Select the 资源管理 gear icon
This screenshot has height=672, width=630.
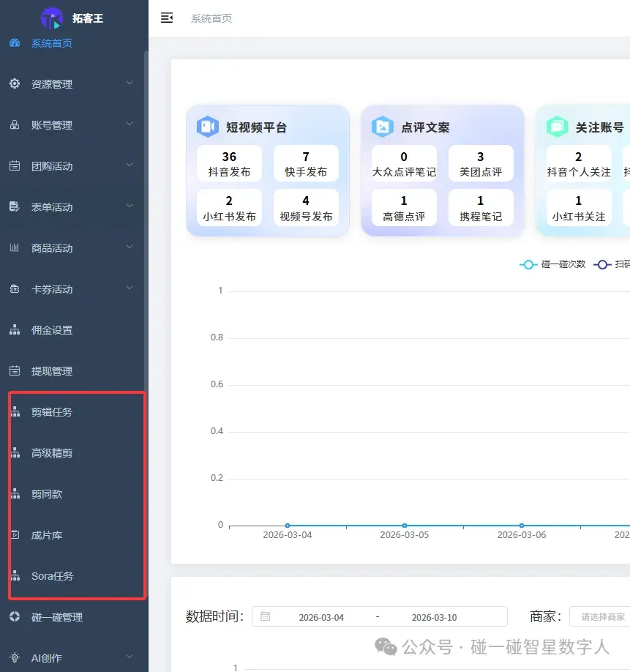pyautogui.click(x=14, y=83)
